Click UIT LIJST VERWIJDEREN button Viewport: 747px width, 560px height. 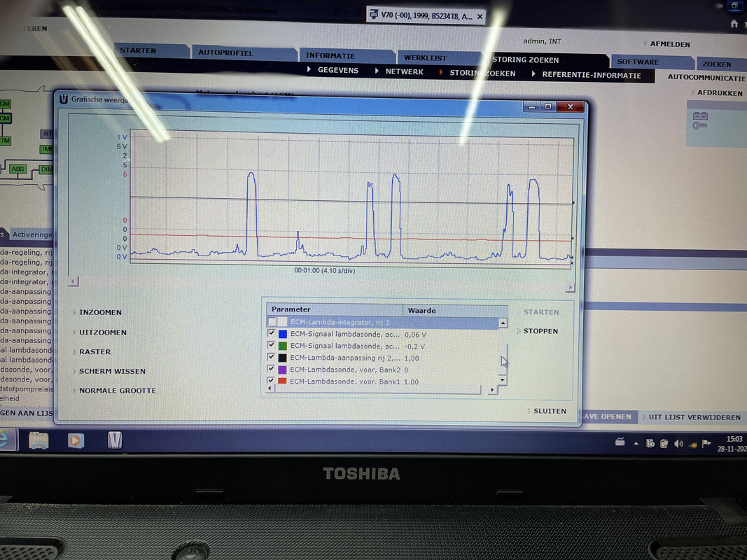tap(694, 417)
